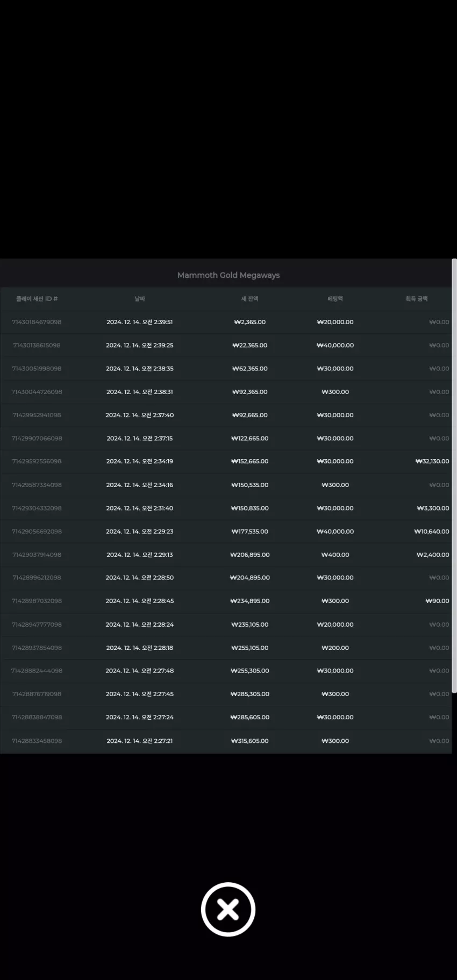Viewport: 457px width, 980px height.
Task: Click ₩40,000.00 bet in 2:39:25 row
Action: (335, 345)
